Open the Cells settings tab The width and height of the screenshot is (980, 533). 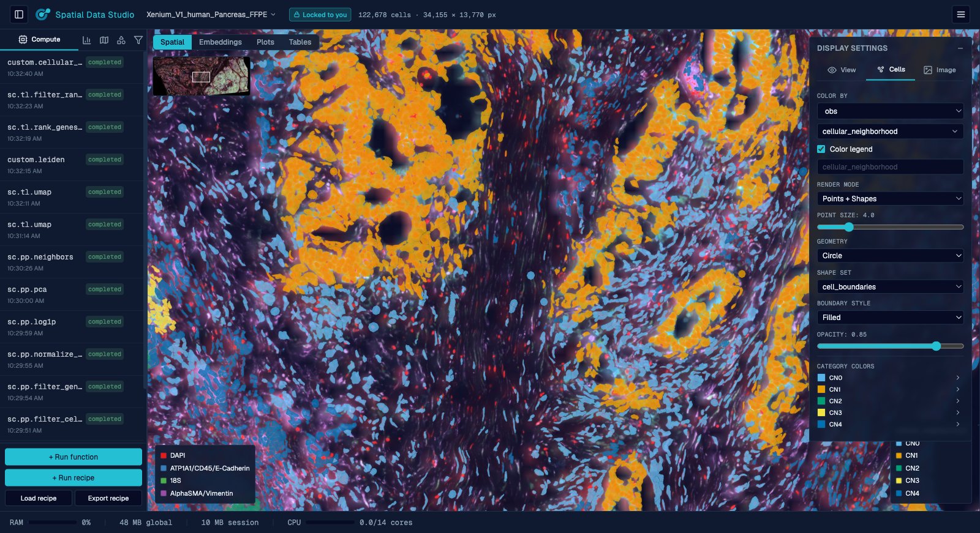coord(891,69)
